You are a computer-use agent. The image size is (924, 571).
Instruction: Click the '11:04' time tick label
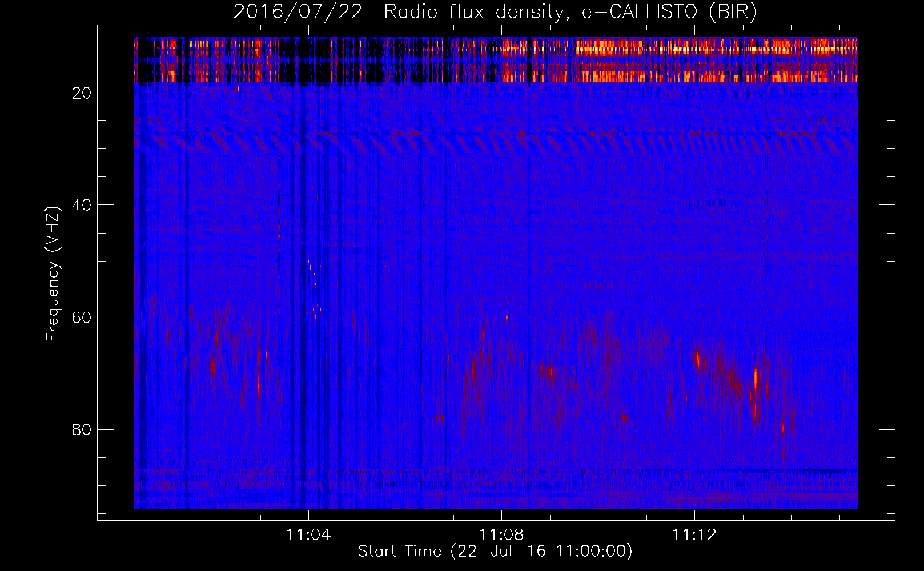[308, 535]
